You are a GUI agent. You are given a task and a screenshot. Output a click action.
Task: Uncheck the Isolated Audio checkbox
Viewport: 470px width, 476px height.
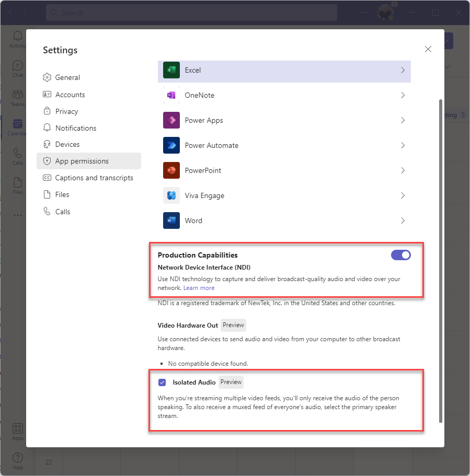click(162, 382)
